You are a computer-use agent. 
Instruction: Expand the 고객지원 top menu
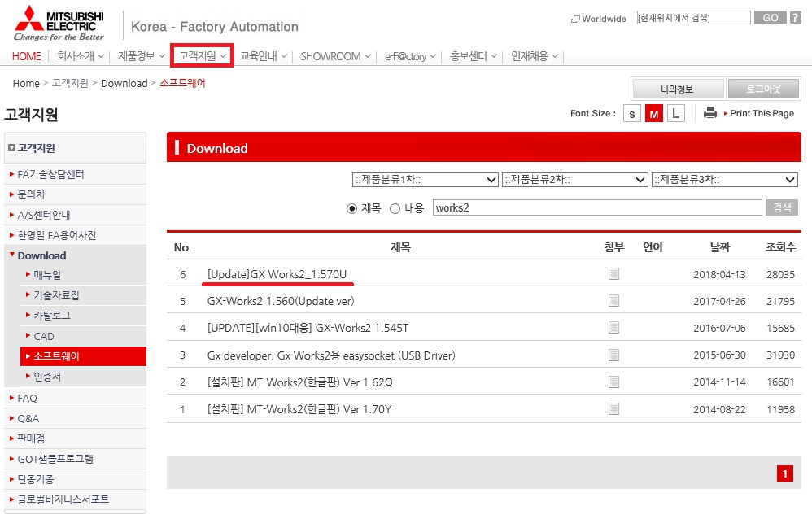(x=203, y=56)
